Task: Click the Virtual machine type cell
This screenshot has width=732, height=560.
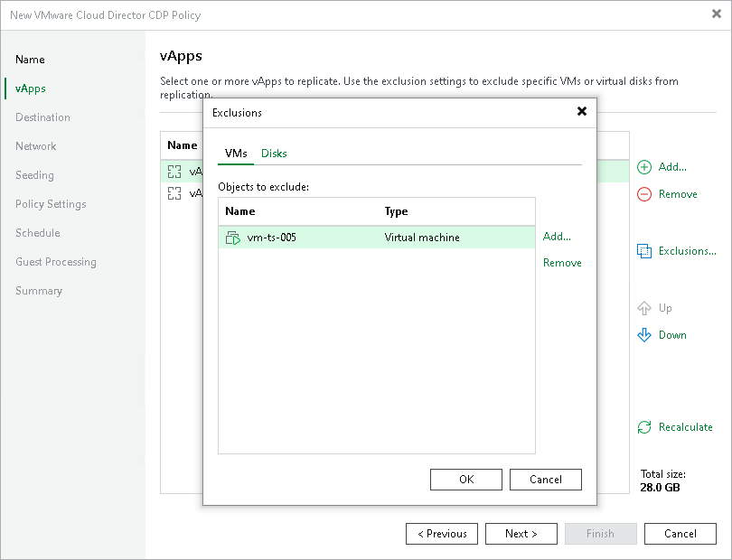Action: (422, 238)
